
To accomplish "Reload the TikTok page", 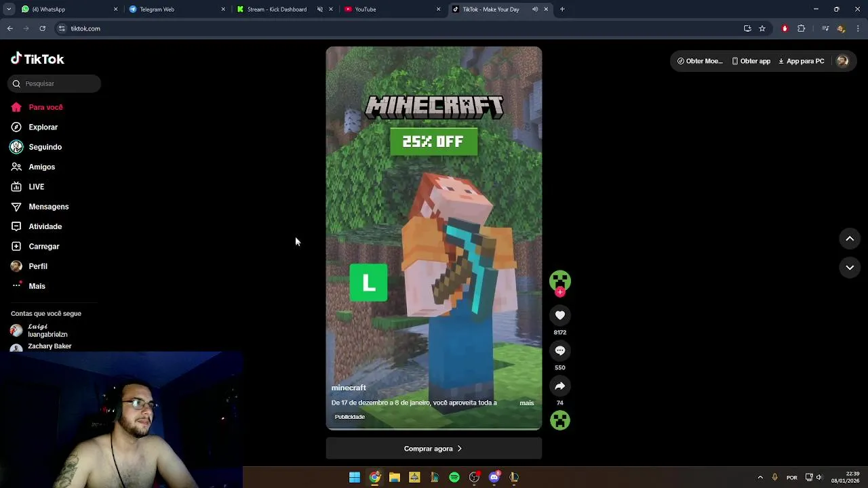I will pyautogui.click(x=42, y=28).
